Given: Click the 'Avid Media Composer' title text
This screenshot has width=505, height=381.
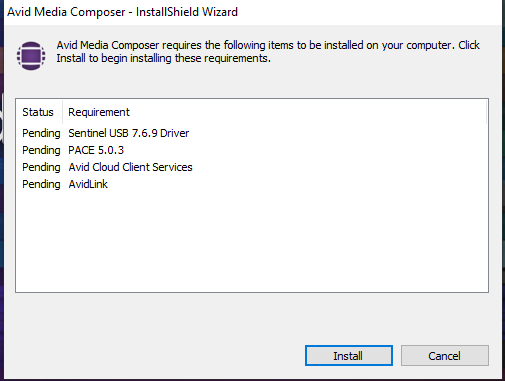Looking at the screenshot, I should pyautogui.click(x=66, y=12).
